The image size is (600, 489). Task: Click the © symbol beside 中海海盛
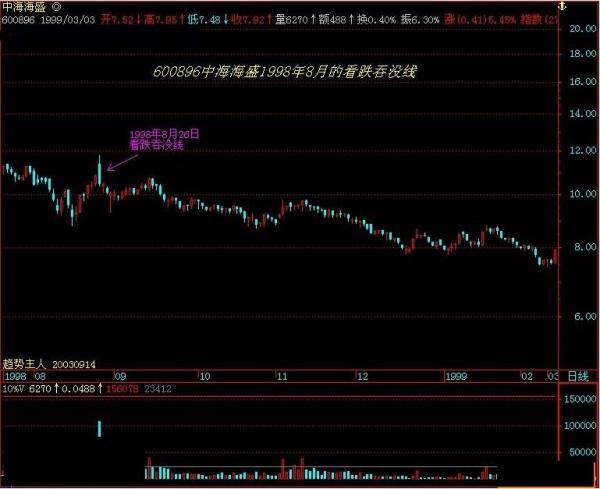tap(56, 7)
